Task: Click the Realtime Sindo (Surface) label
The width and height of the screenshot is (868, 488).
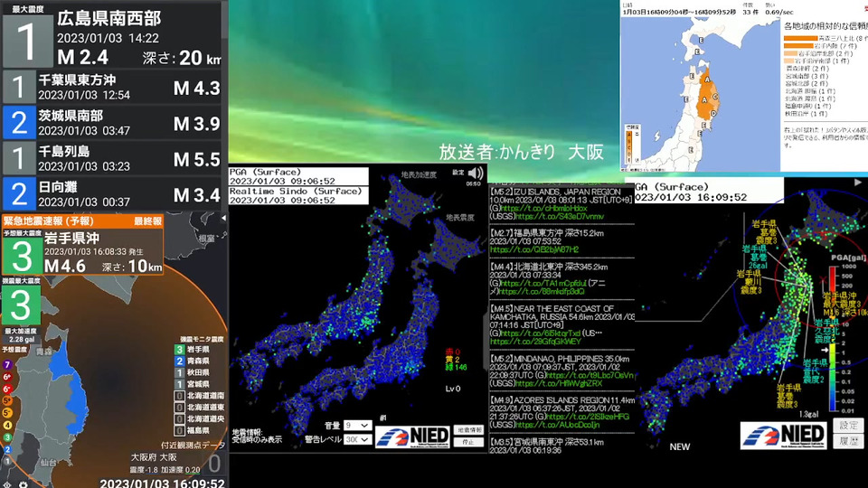Action: click(x=296, y=192)
